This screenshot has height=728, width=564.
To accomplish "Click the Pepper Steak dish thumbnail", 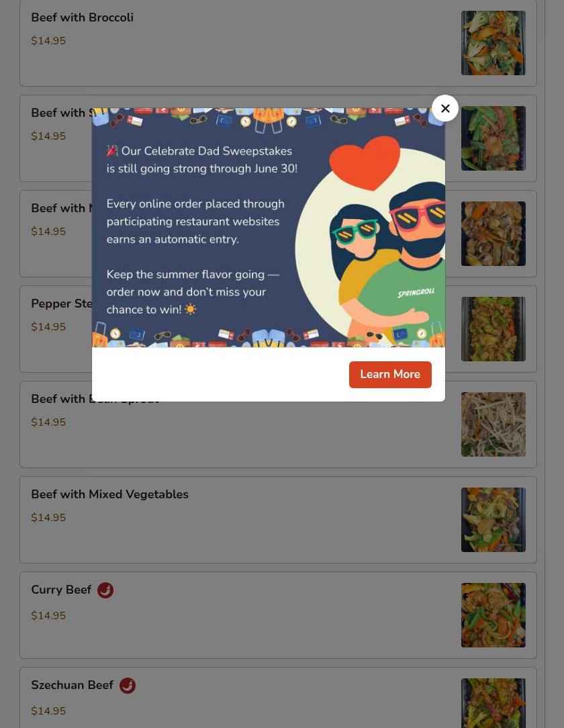I will pos(493,328).
